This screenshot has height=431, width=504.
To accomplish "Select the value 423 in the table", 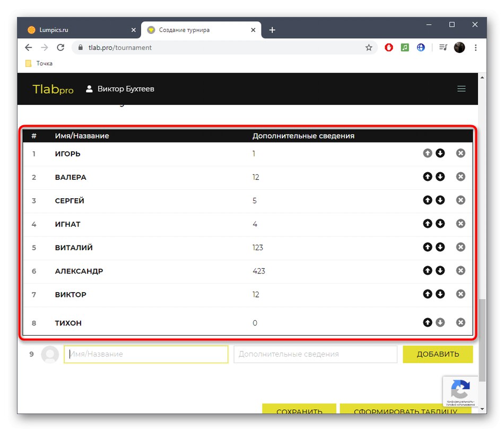I will click(x=259, y=271).
